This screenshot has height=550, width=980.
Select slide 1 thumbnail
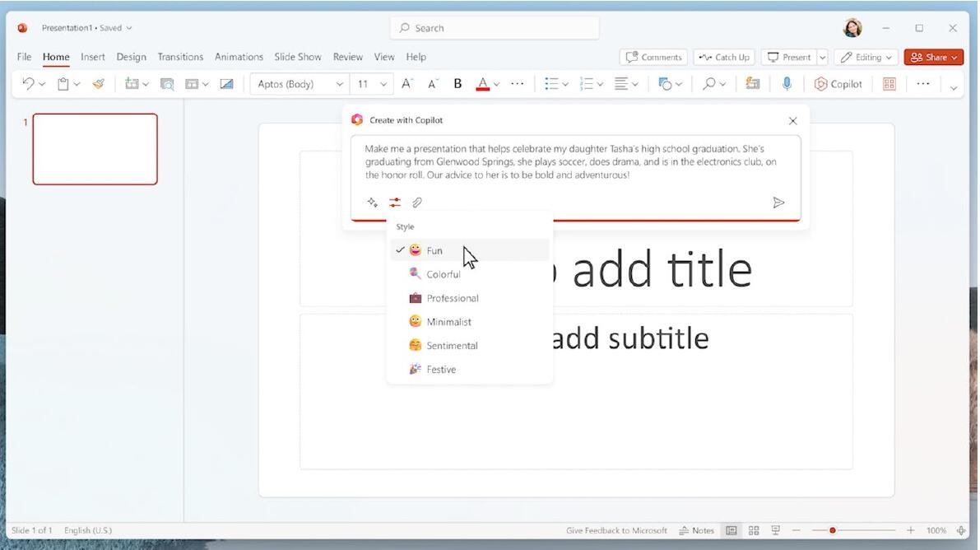[x=95, y=149]
